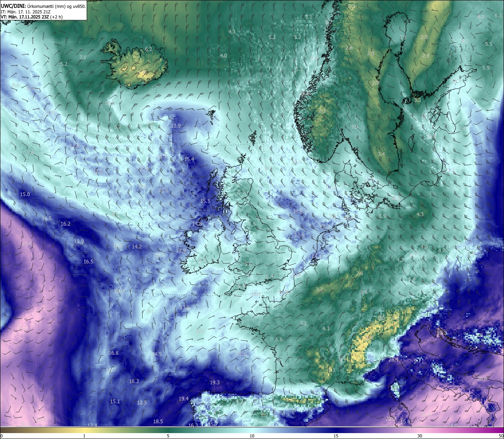Click the 12.5 value near the bottom left

point(142,403)
